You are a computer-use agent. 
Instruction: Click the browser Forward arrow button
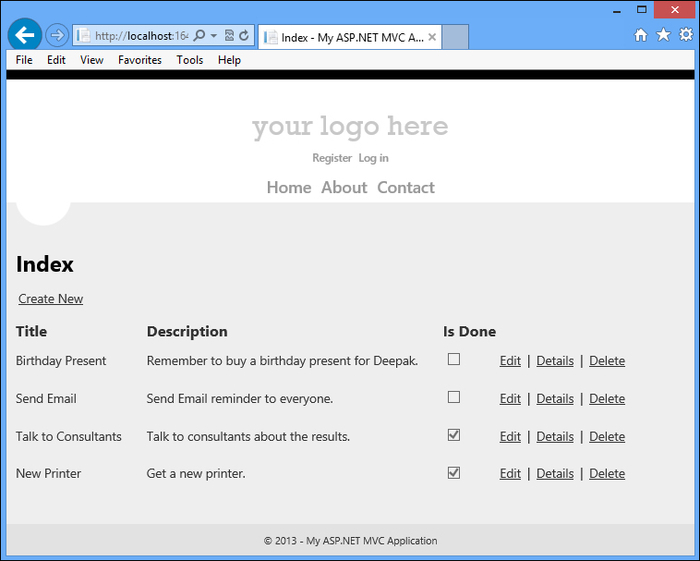[x=57, y=35]
